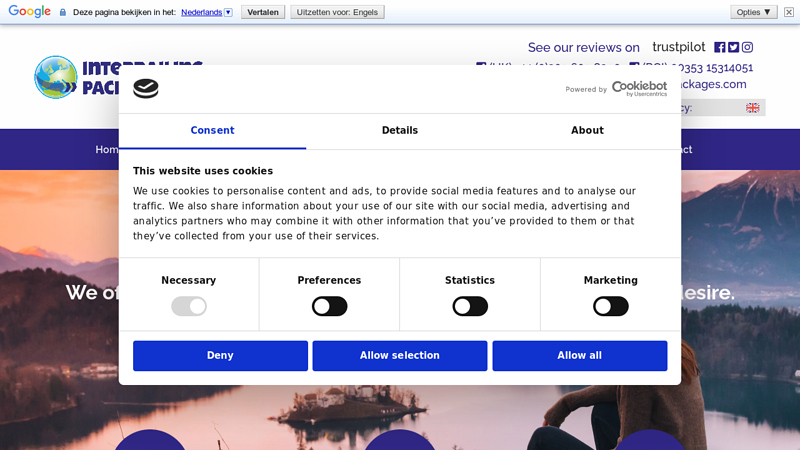Click the Allow all button

(580, 356)
